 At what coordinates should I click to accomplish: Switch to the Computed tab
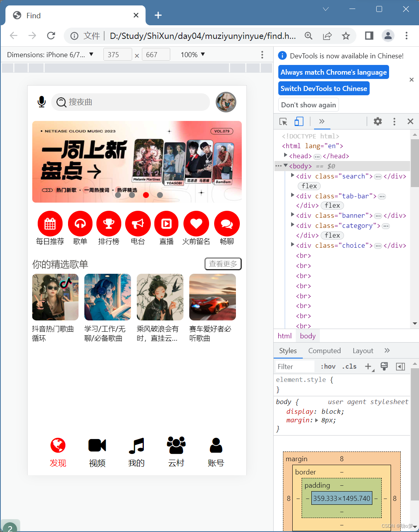click(324, 350)
